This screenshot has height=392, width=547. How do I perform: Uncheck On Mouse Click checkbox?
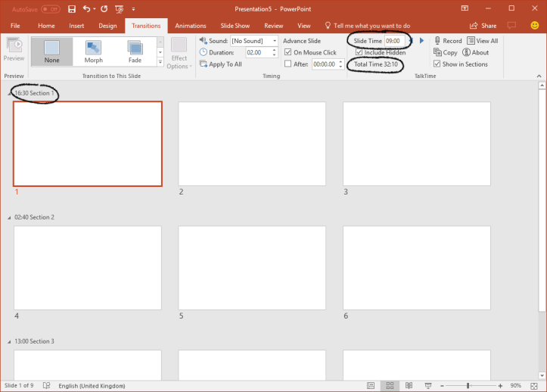coord(288,53)
